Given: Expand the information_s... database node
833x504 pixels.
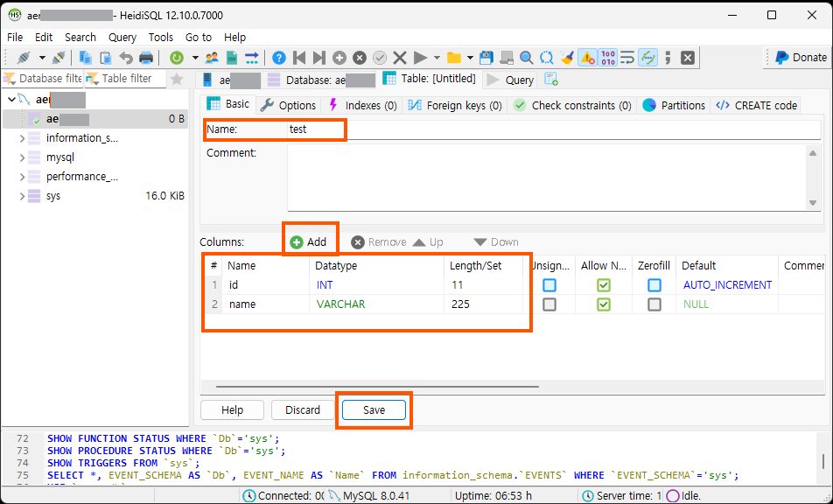Looking at the screenshot, I should click(22, 138).
